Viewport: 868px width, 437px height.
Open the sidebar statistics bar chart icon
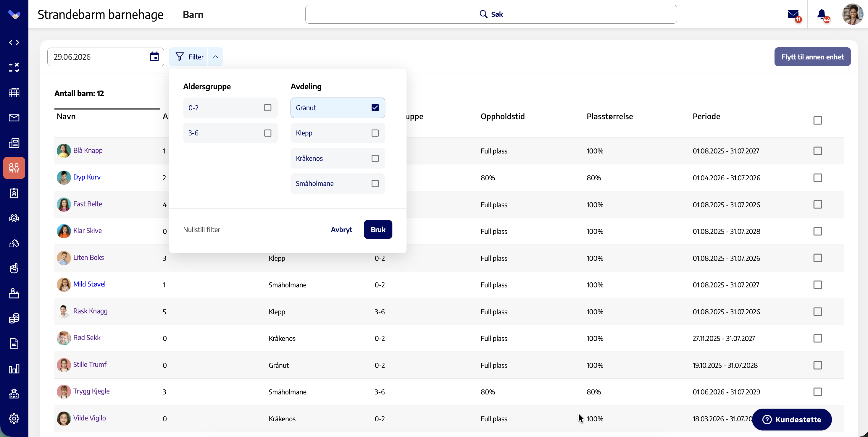(x=14, y=368)
